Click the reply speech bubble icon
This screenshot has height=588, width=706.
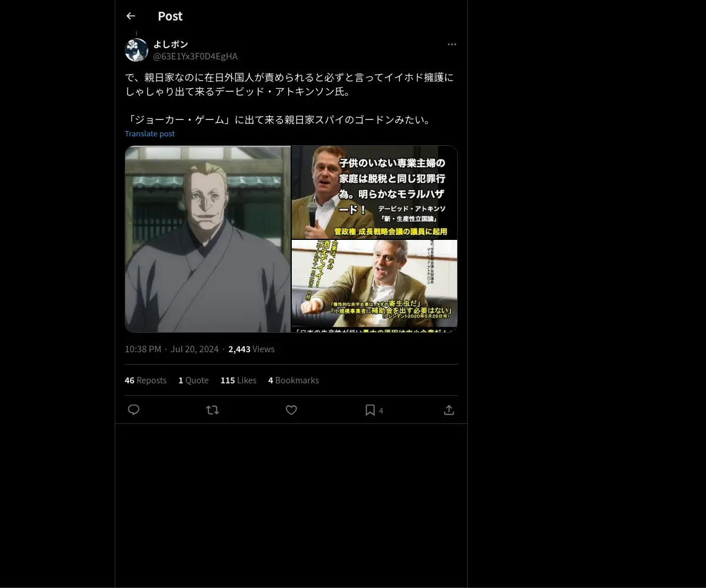click(x=134, y=410)
